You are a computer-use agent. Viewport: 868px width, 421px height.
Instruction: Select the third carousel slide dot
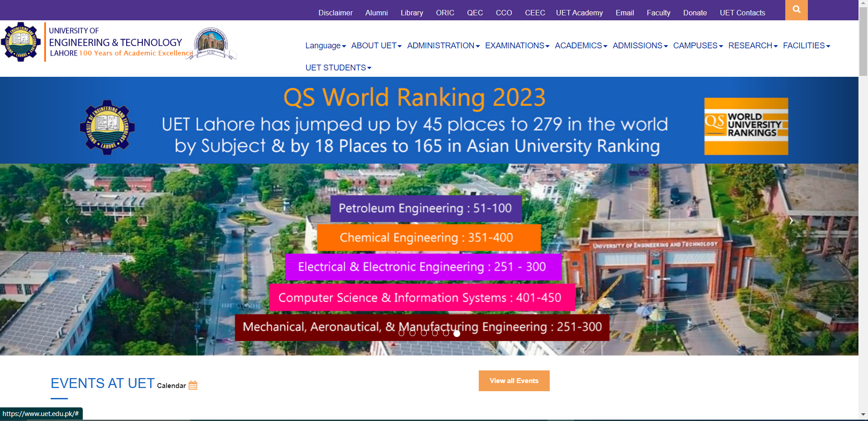(424, 333)
